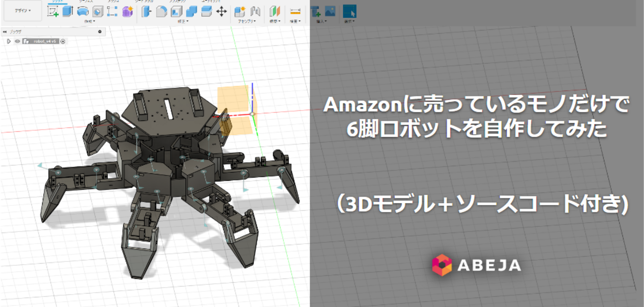This screenshot has height=307, width=644.
Task: Click the Combine bodies icon
Action: pyautogui.click(x=191, y=11)
